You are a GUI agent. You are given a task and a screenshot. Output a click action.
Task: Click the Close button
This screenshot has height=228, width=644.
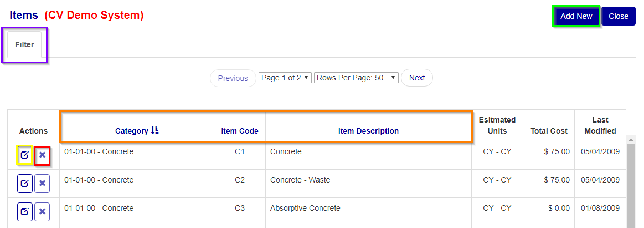(x=619, y=16)
